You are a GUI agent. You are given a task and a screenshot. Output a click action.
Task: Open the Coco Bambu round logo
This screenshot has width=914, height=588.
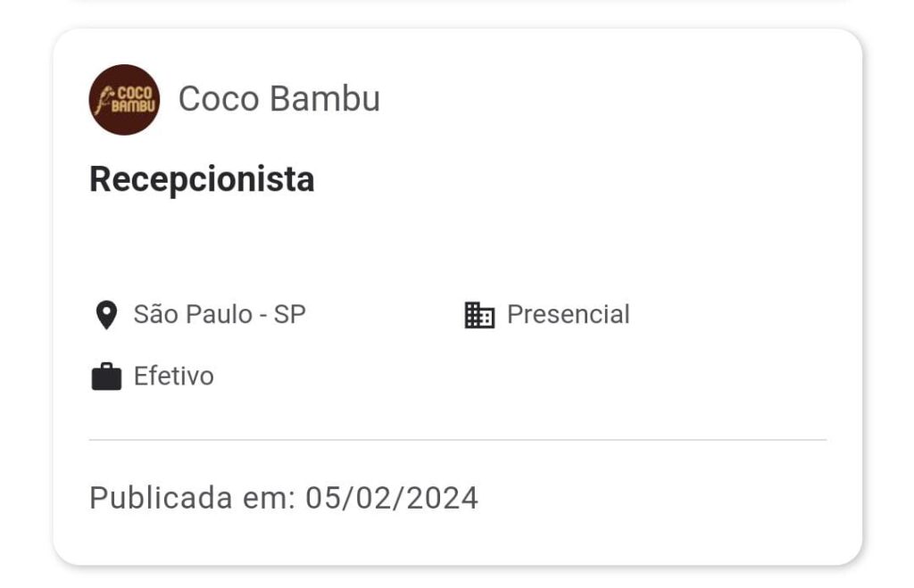pos(124,100)
